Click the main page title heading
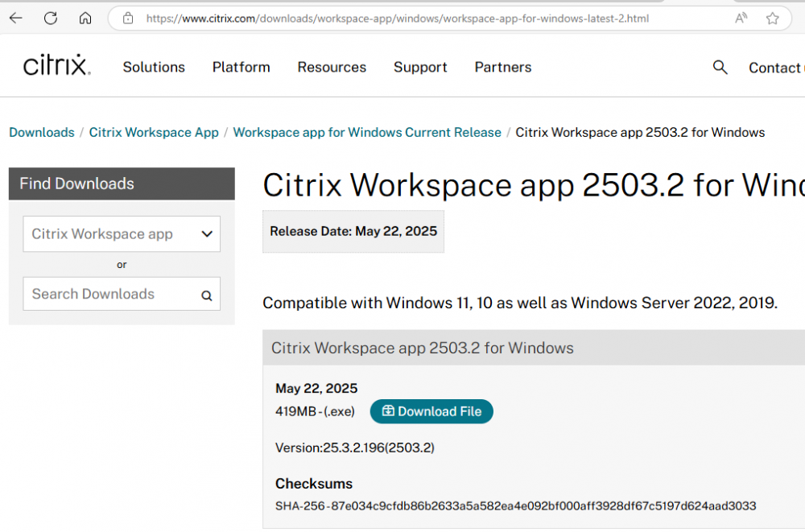 (534, 185)
